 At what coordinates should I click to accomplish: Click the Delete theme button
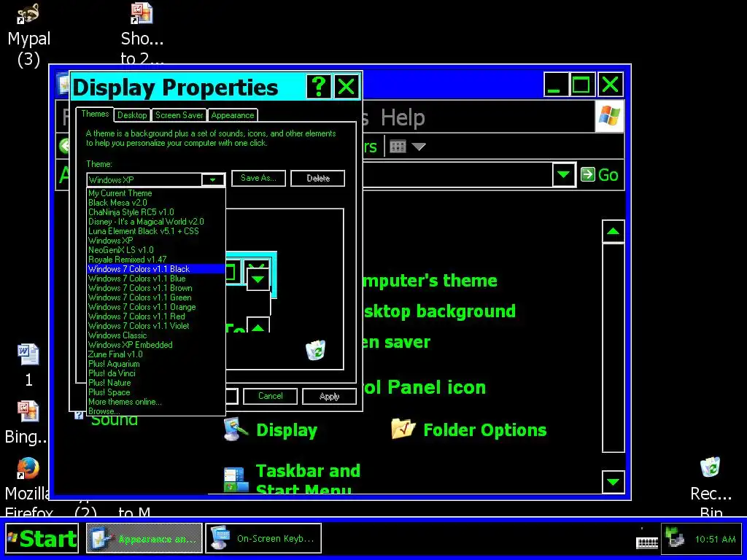pos(318,178)
